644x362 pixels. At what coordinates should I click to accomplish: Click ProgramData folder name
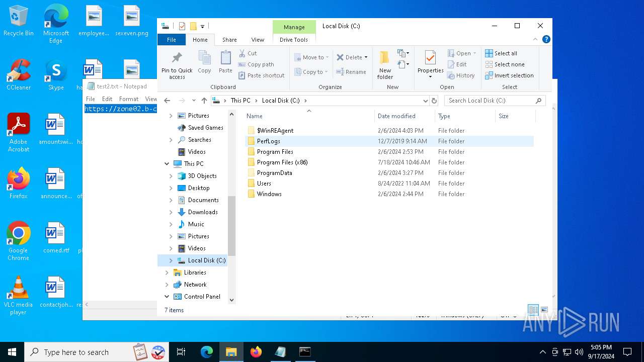(x=274, y=173)
